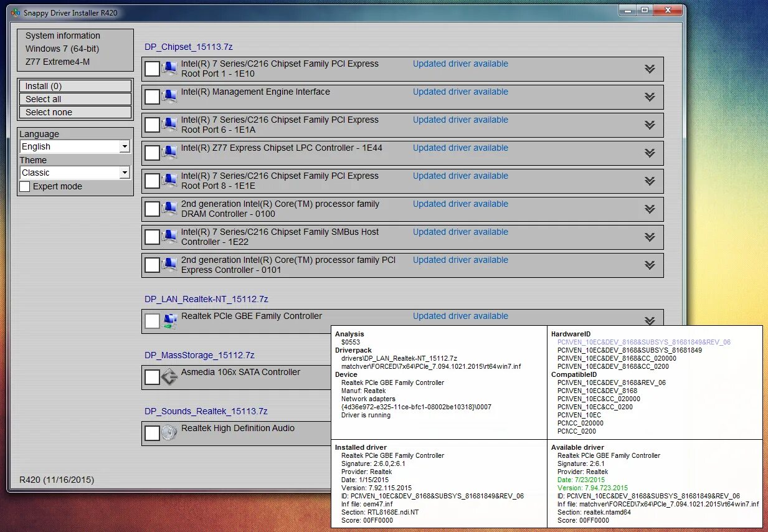Expand Root Port 8 - 1E1E driver details

pyautogui.click(x=650, y=181)
